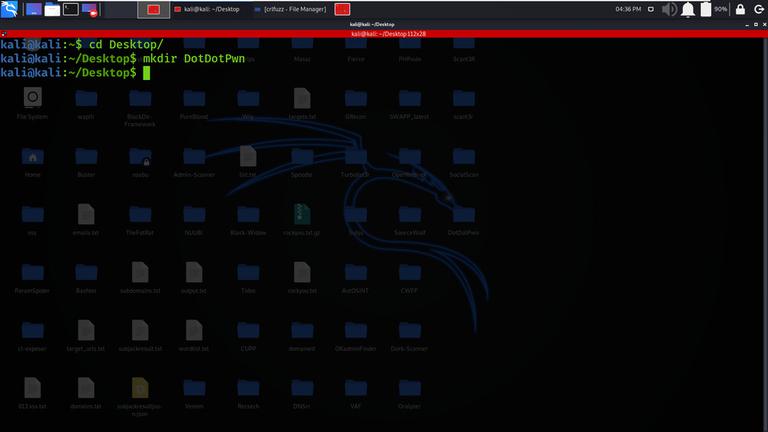768x432 pixels.
Task: Open the battery power manager icon
Action: (706, 9)
